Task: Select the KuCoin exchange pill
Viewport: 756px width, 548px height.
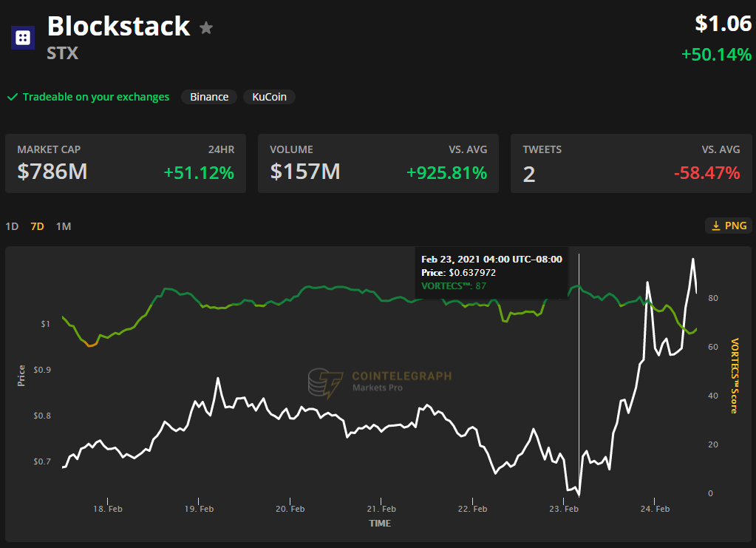Action: tap(269, 97)
